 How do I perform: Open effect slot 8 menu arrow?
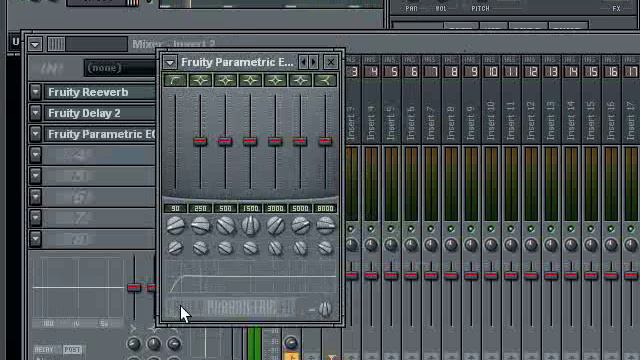[36, 239]
